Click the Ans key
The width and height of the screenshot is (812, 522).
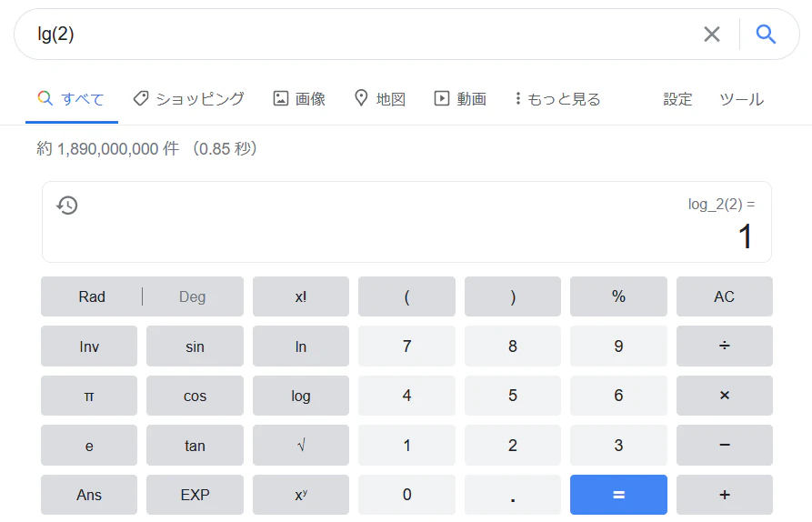coord(89,495)
